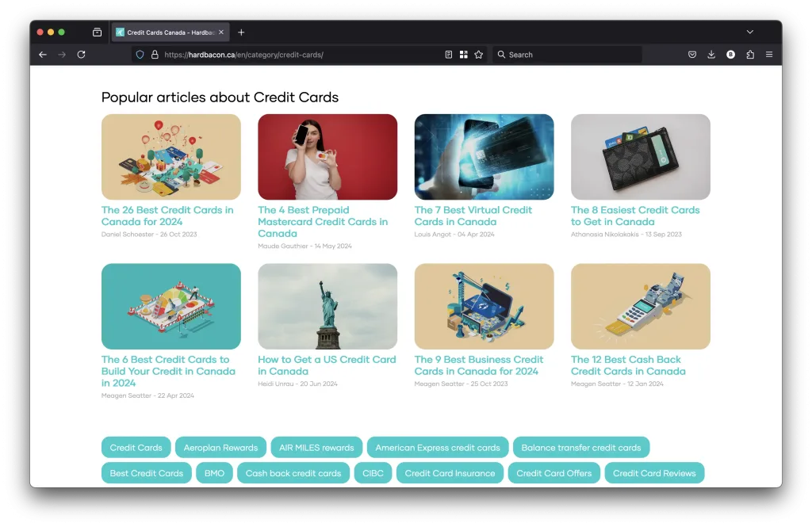Select the Aeroplan Rewards tag
The width and height of the screenshot is (812, 527).
coord(220,447)
